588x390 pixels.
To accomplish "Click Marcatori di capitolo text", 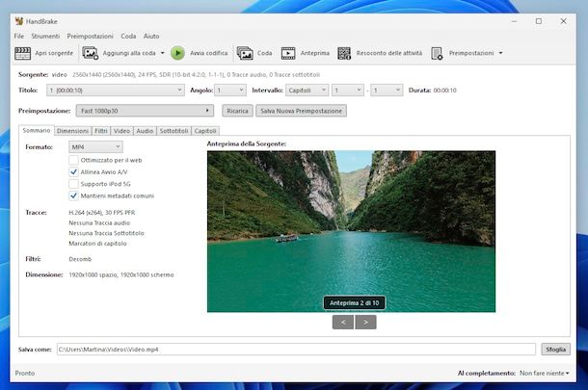I will coord(97,244).
